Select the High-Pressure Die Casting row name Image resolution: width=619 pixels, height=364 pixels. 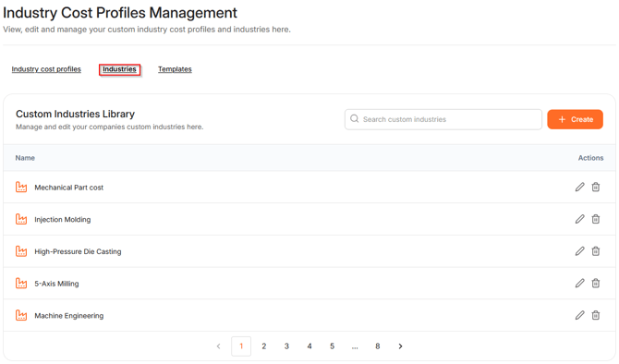[78, 251]
